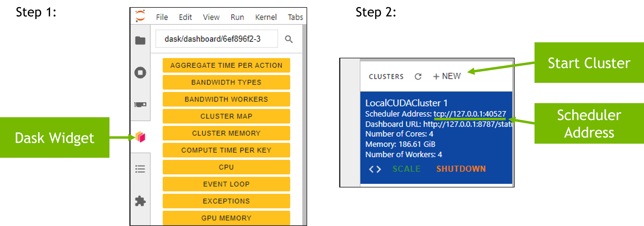Open the BANDWIDTH TYPES dashboard
Image resolution: width=644 pixels, height=226 pixels.
(226, 82)
